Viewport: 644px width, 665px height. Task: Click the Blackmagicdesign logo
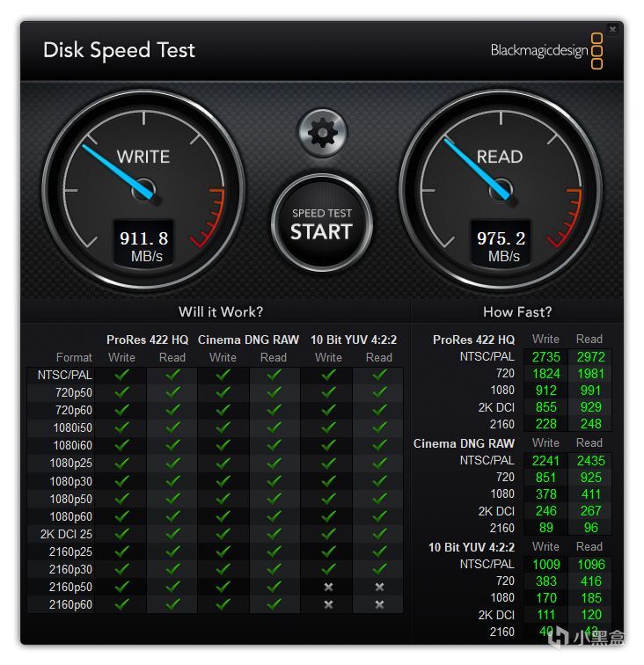pos(546,51)
